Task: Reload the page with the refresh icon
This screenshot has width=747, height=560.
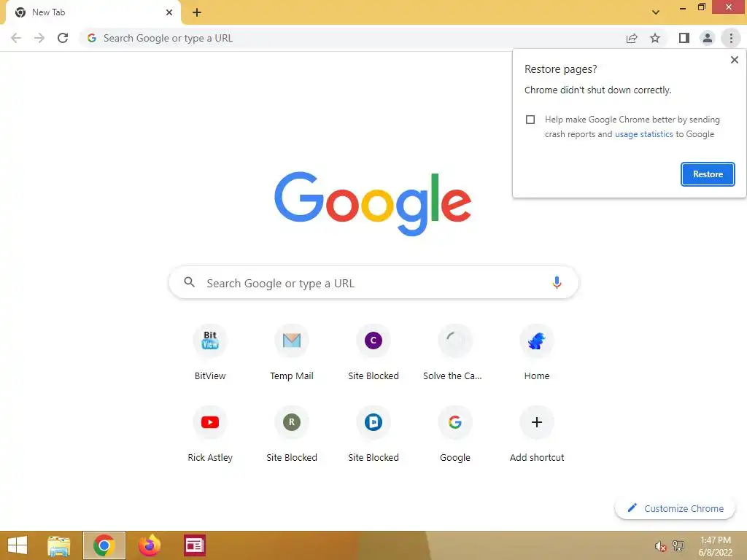Action: 63,38
